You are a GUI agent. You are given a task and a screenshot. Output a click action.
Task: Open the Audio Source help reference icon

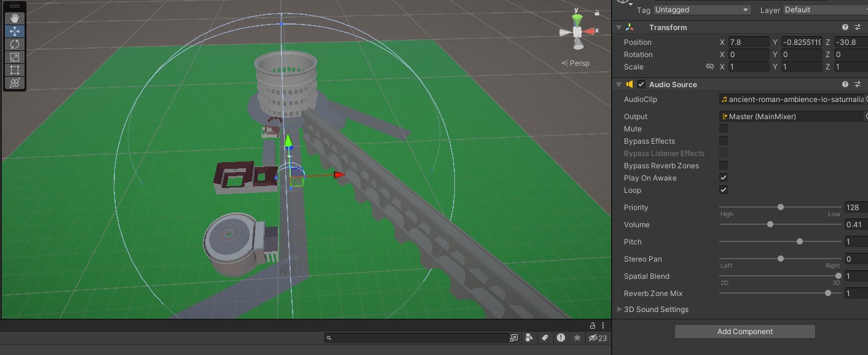pyautogui.click(x=845, y=84)
